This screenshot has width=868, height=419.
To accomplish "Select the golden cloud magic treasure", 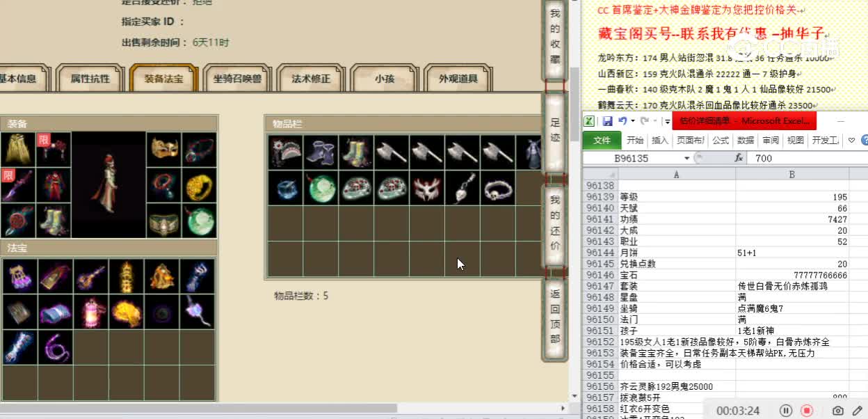I will 126,311.
